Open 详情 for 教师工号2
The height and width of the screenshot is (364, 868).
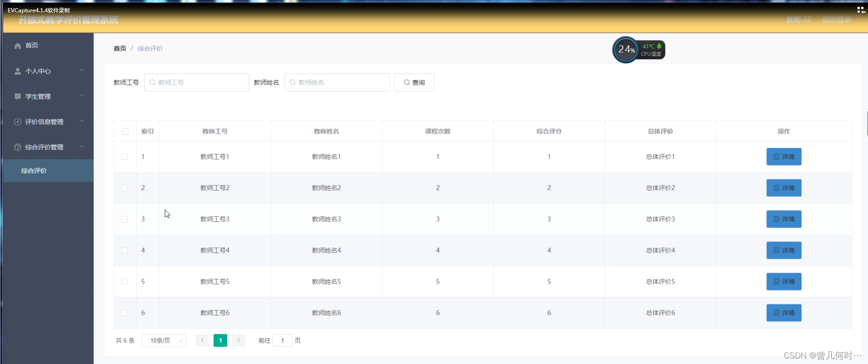click(784, 188)
